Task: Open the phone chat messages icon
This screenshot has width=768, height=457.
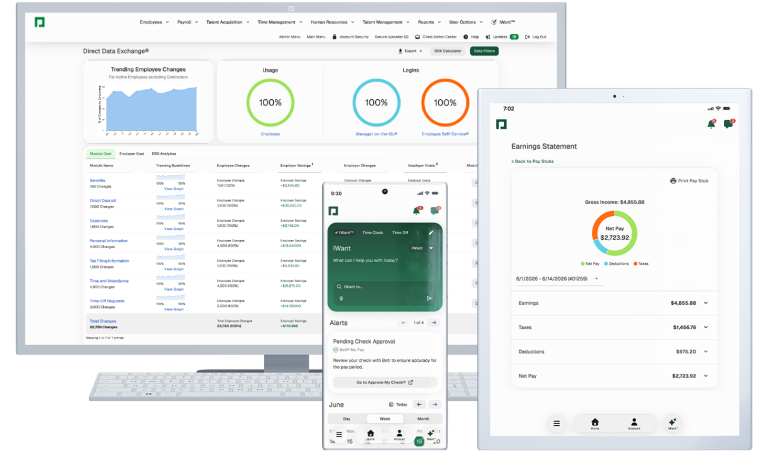Action: (x=434, y=211)
